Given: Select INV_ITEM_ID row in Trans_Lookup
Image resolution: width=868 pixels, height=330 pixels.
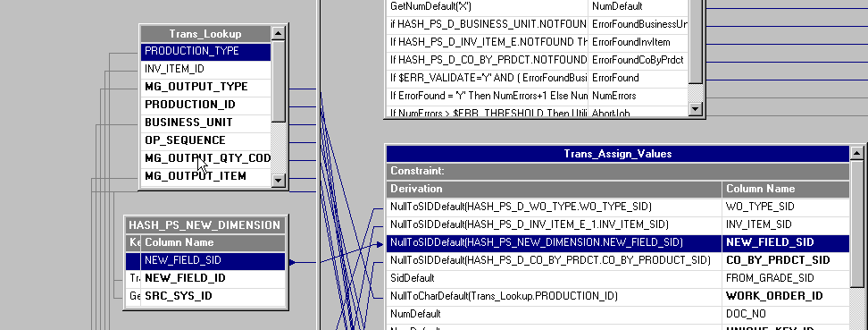Looking at the screenshot, I should [x=206, y=70].
